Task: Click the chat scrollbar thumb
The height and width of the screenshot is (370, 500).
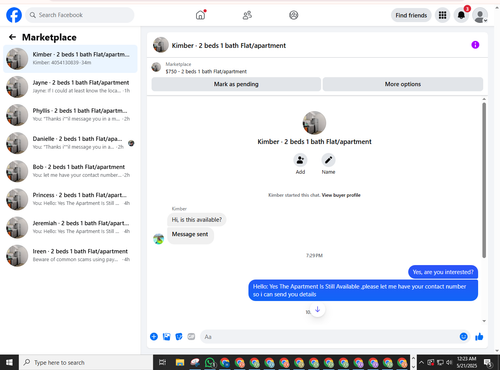Action: pyautogui.click(x=484, y=180)
